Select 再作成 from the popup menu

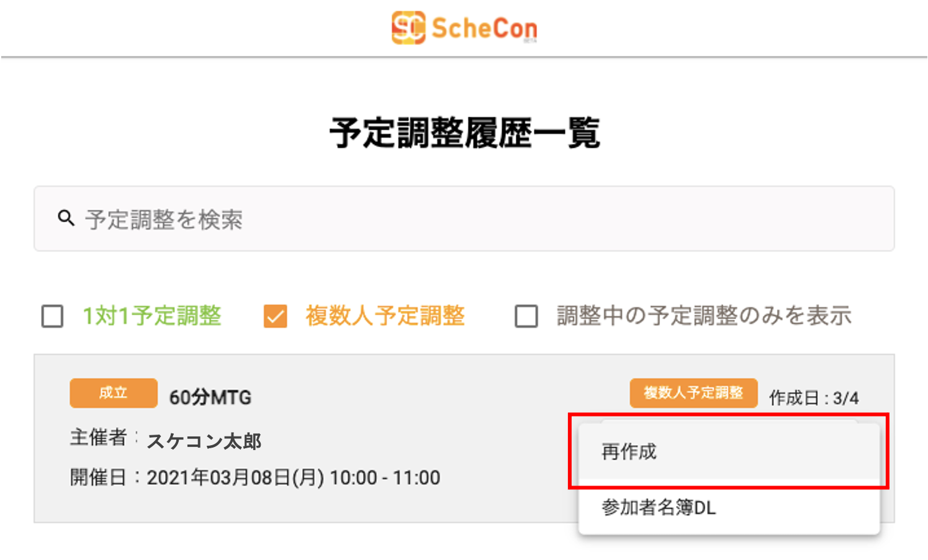[629, 452]
